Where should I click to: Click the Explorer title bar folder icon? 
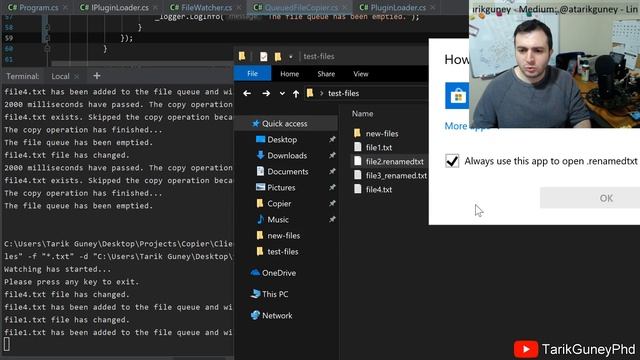(242, 56)
